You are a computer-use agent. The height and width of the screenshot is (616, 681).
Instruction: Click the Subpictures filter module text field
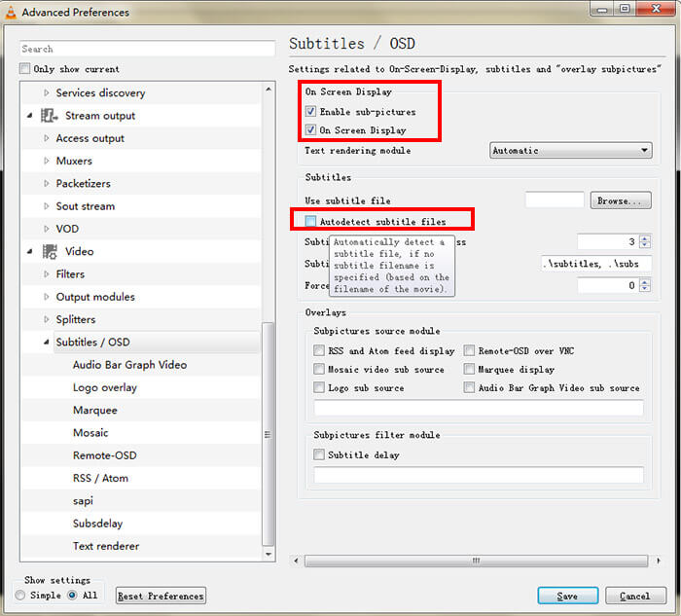479,475
